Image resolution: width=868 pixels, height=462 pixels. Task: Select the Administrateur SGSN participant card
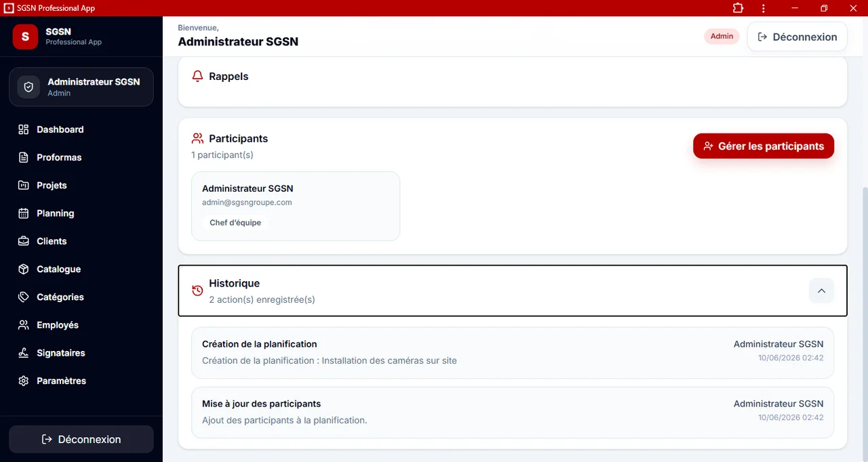tap(296, 206)
